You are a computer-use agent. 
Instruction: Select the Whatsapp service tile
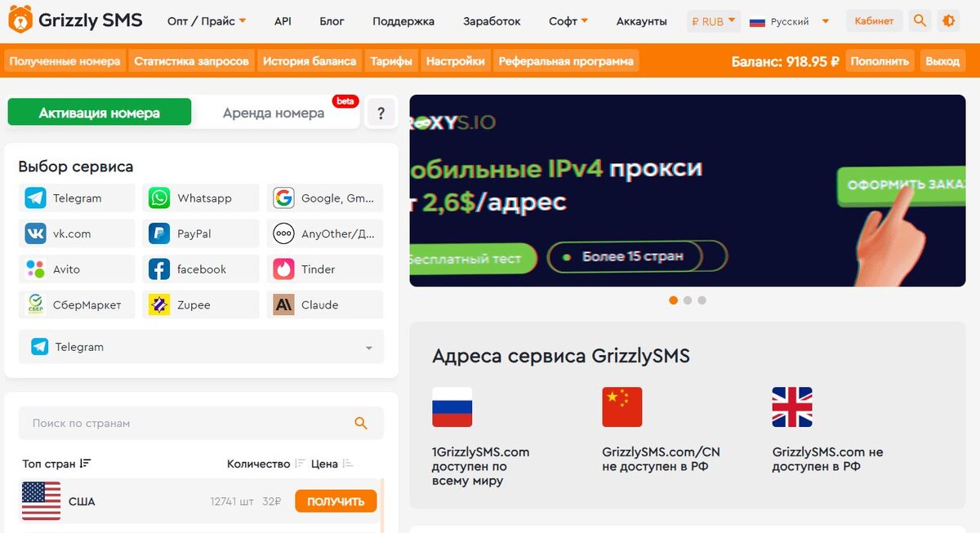pyautogui.click(x=201, y=198)
